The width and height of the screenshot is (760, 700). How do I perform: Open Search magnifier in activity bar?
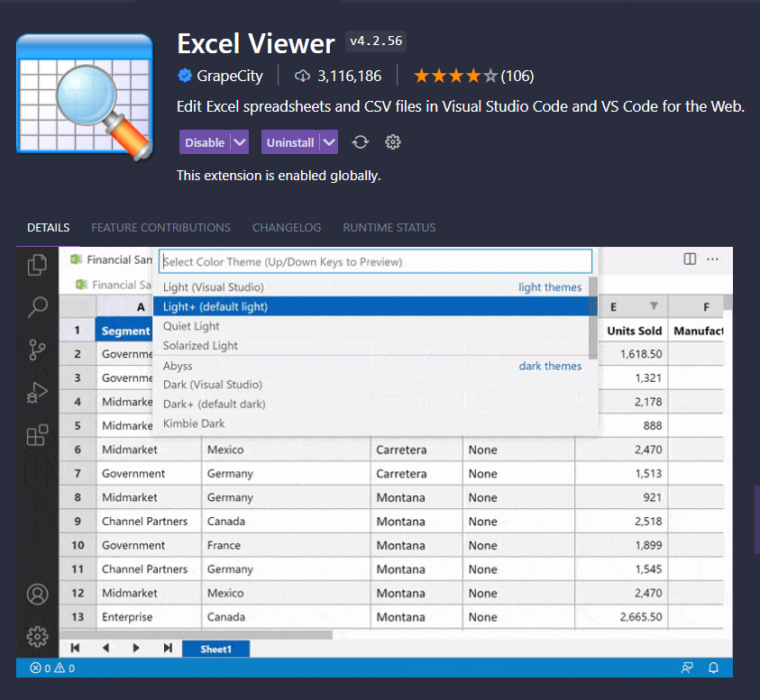38,307
